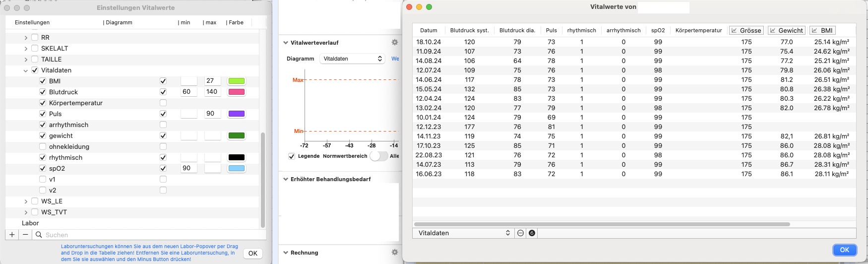Collapse the Rechnung section

[x=286, y=253]
